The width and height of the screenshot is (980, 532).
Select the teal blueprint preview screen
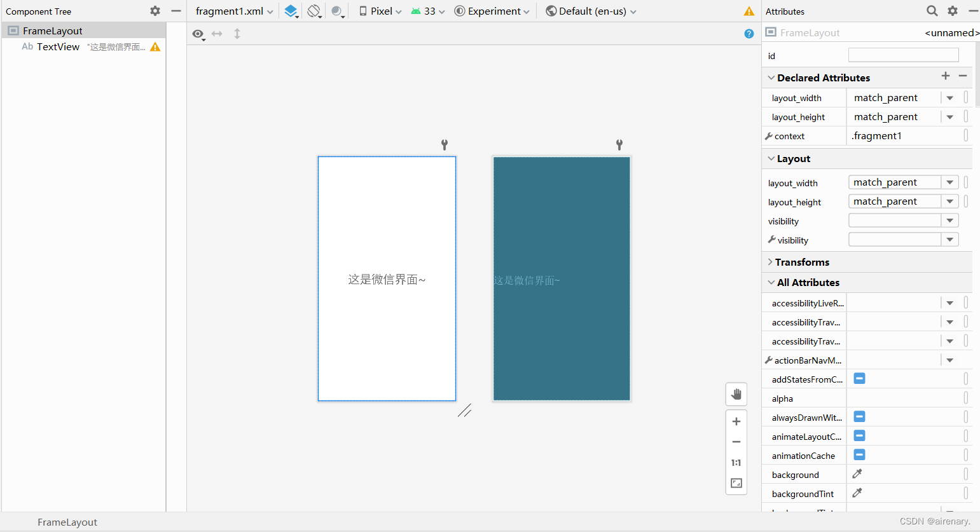[562, 278]
